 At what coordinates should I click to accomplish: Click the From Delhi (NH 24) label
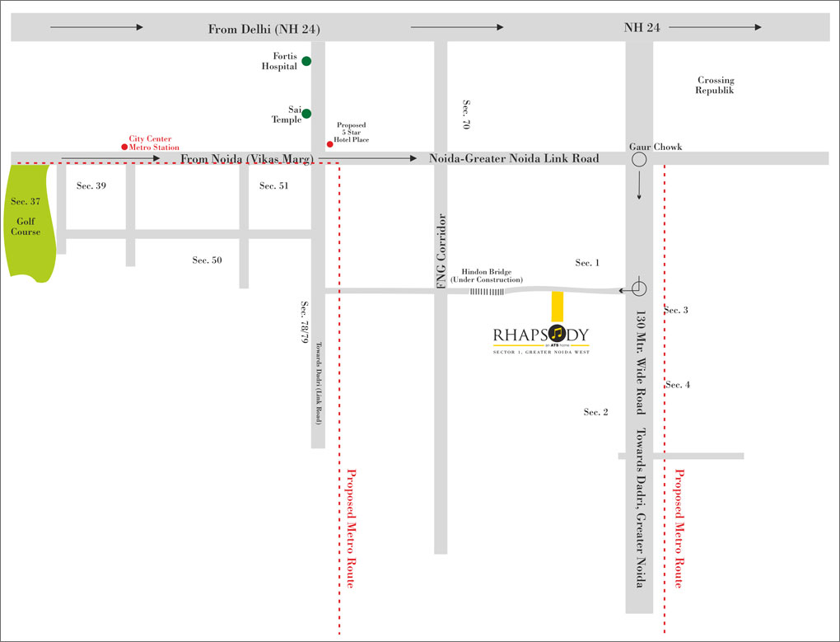(x=264, y=30)
